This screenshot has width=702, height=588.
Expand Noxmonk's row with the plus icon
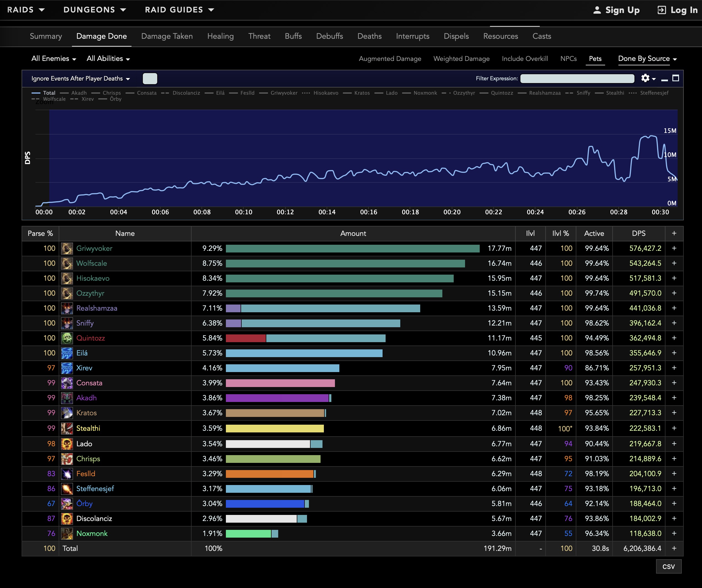[674, 533]
